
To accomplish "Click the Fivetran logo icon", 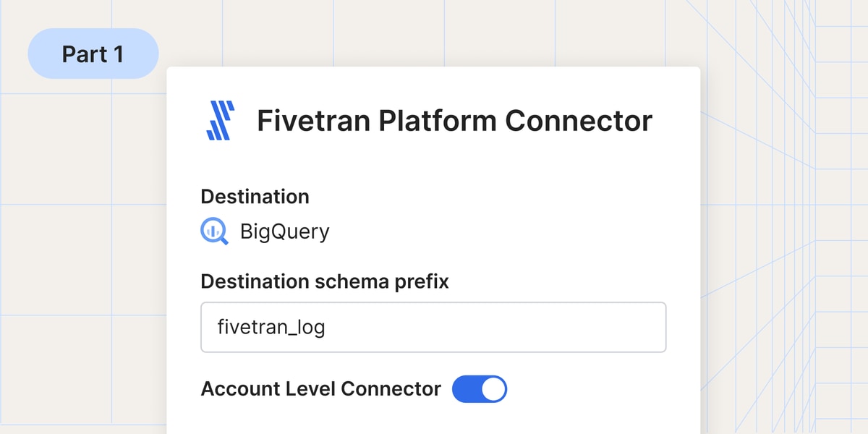I will point(221,121).
